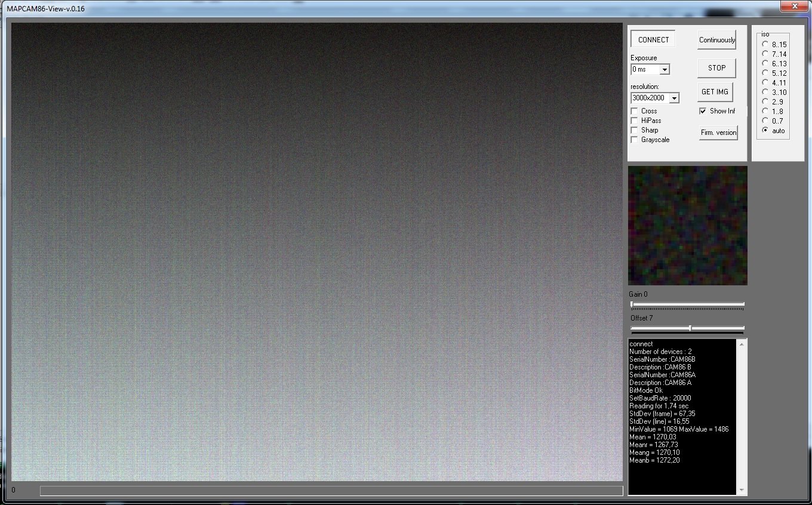Click the "Offset 7" label
The height and width of the screenshot is (505, 812).
[642, 318]
